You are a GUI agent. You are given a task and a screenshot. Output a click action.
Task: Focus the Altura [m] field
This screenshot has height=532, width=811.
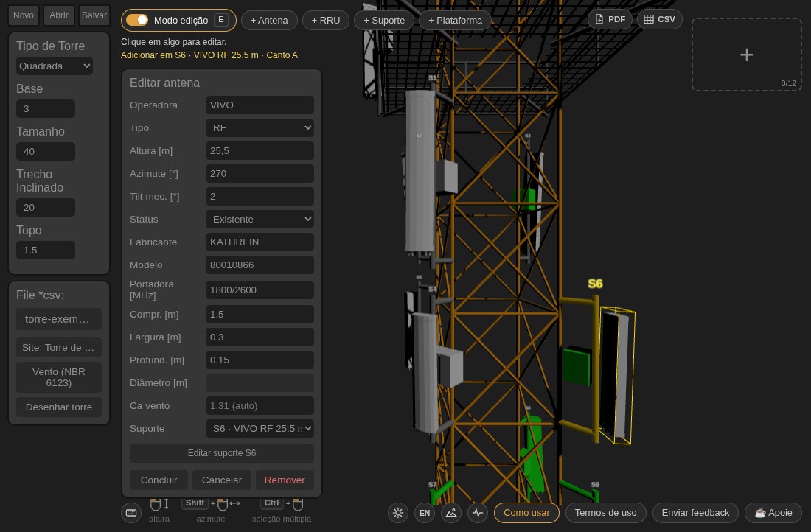coord(260,151)
